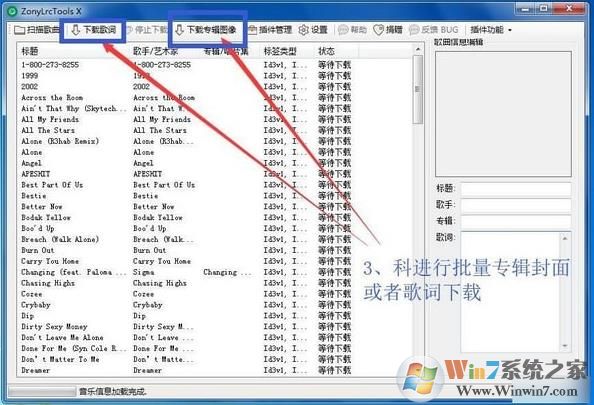The image size is (594, 405).
Task: Click the 下载专辑图像 download icon
Action: click(180, 30)
